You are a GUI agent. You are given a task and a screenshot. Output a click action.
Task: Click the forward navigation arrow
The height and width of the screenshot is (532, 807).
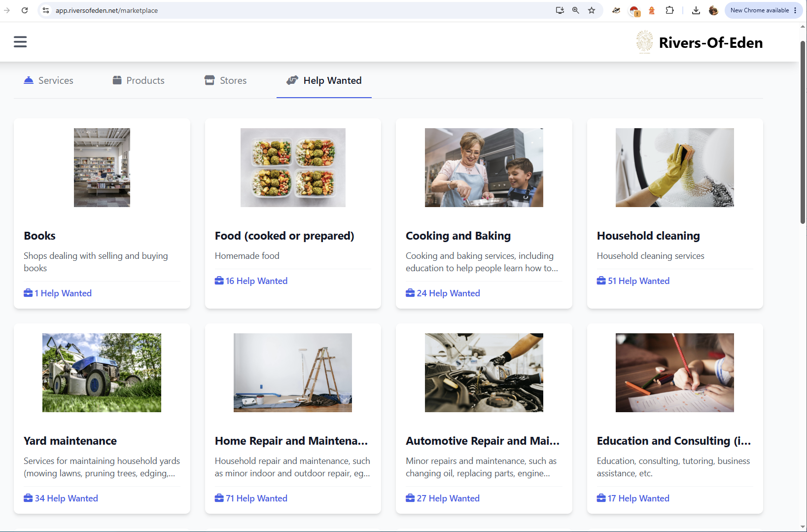click(x=7, y=10)
